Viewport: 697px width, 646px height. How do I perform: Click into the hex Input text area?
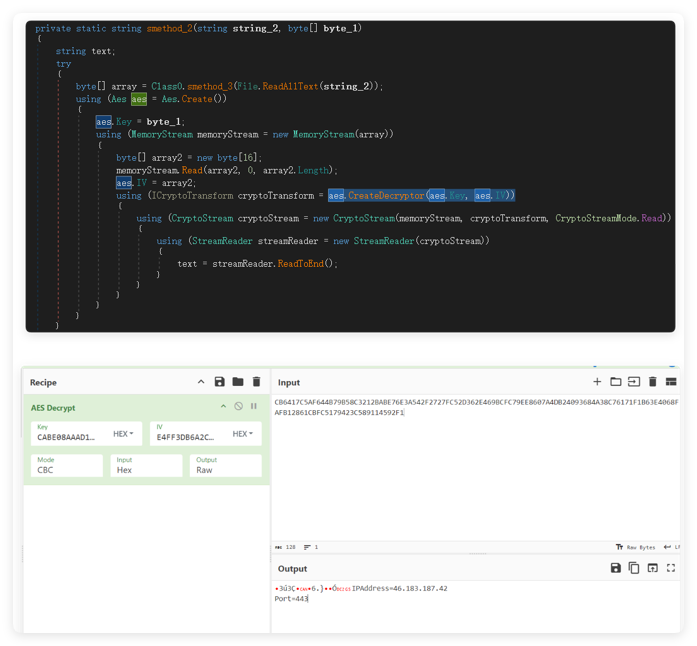click(x=475, y=469)
